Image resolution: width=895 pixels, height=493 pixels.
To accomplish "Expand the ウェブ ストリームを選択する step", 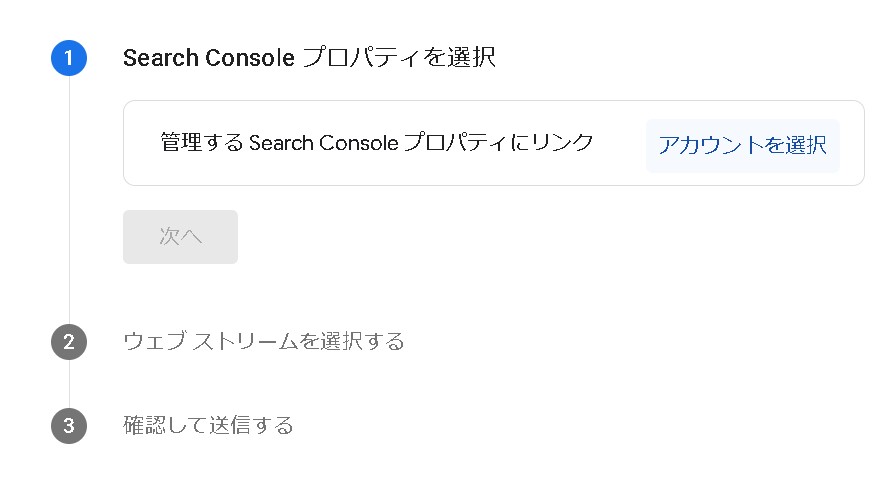I will tap(263, 341).
